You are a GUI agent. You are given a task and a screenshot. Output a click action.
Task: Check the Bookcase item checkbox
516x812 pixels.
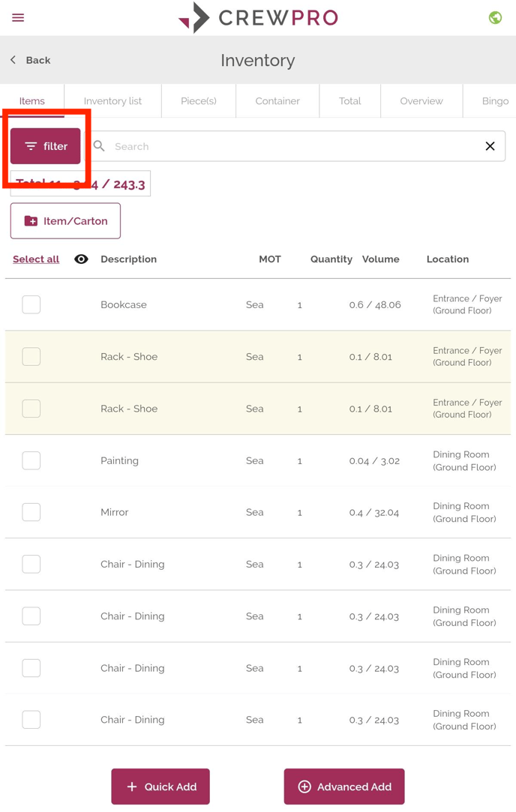click(x=31, y=304)
